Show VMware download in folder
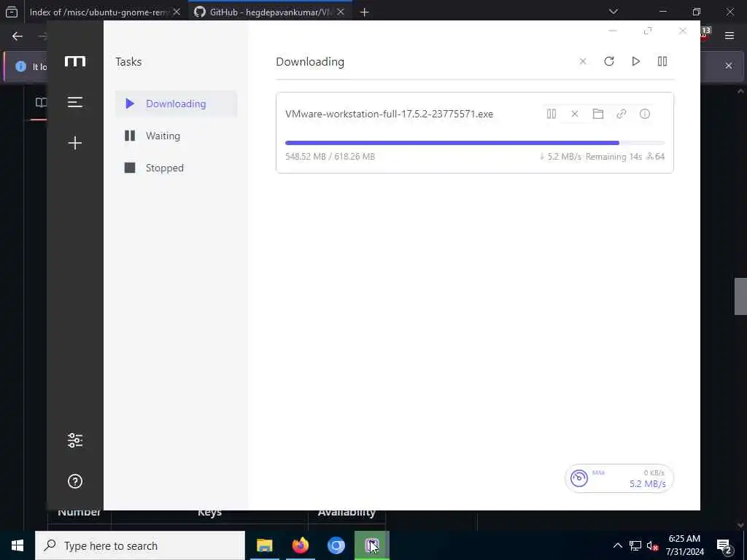This screenshot has height=560, width=747. click(x=598, y=114)
